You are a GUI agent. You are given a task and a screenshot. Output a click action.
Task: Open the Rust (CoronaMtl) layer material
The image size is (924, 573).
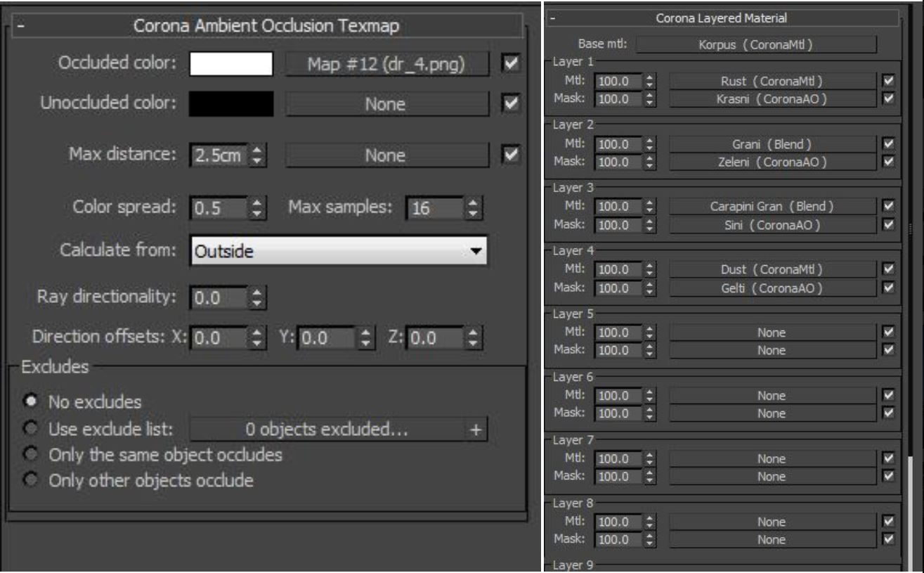click(772, 81)
